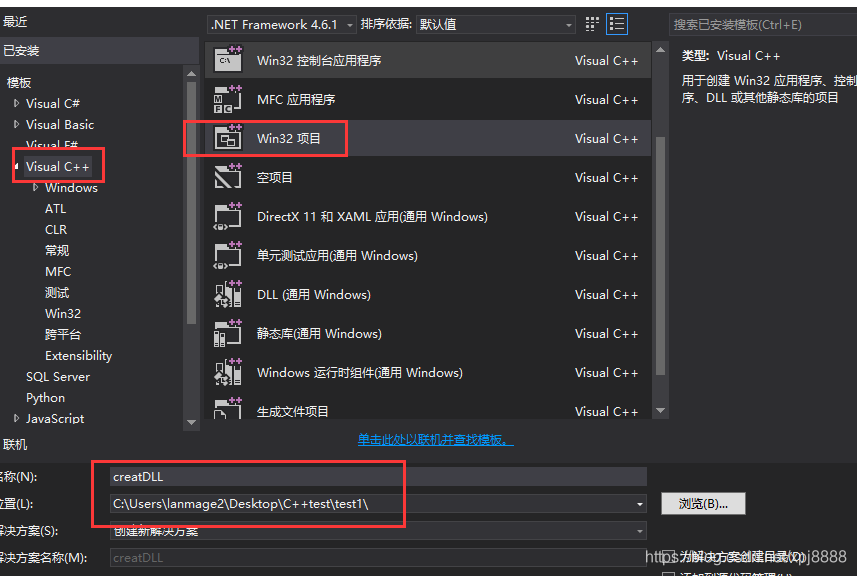Choose the 空项目 template icon
Viewport: 857px width, 576px height.
(228, 177)
